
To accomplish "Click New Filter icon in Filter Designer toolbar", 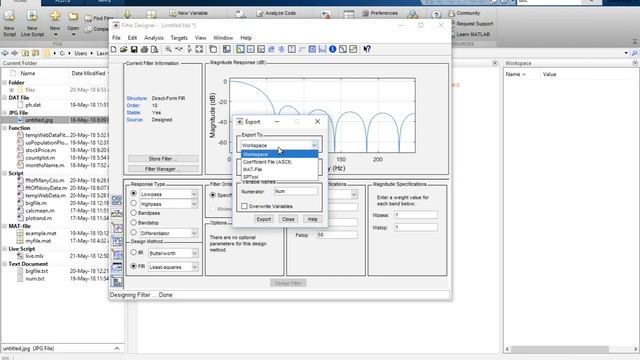I will (x=114, y=49).
